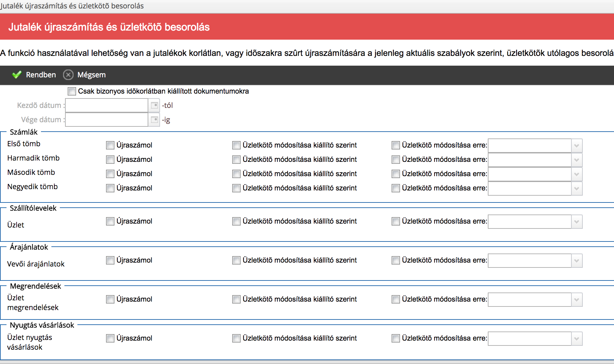Click the circled X Mégsem icon
Image resolution: width=614 pixels, height=364 pixels.
68,75
